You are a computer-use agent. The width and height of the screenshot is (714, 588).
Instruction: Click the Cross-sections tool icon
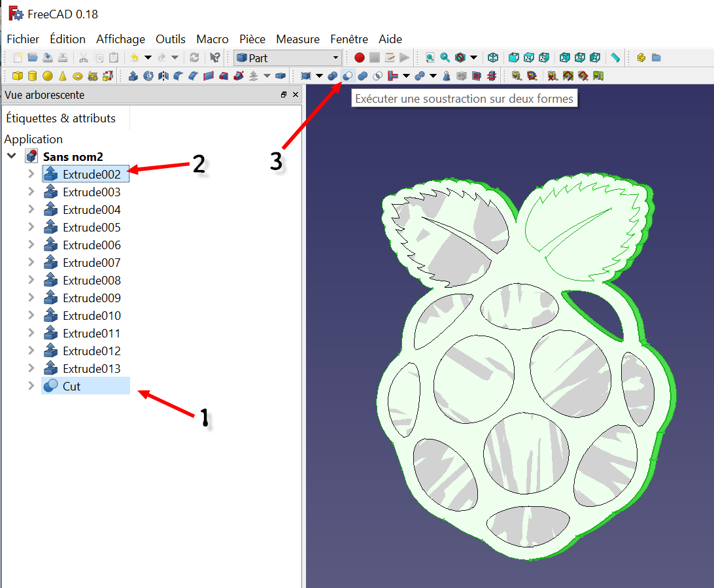(x=491, y=76)
